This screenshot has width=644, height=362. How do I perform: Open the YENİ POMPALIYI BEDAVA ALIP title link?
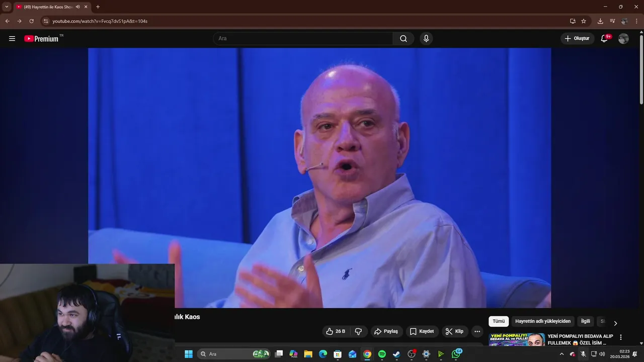pyautogui.click(x=580, y=339)
